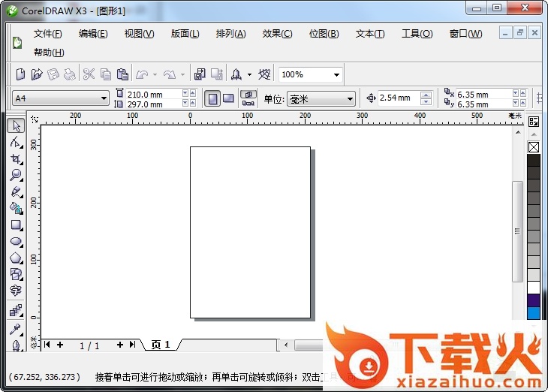Select the Smart Fill tool
The image size is (548, 392).
tap(16, 209)
